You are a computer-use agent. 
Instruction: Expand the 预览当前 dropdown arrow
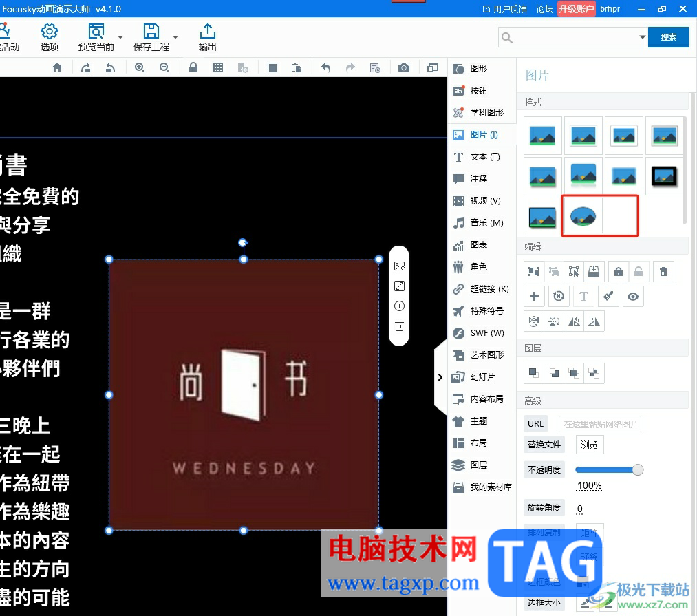(120, 37)
